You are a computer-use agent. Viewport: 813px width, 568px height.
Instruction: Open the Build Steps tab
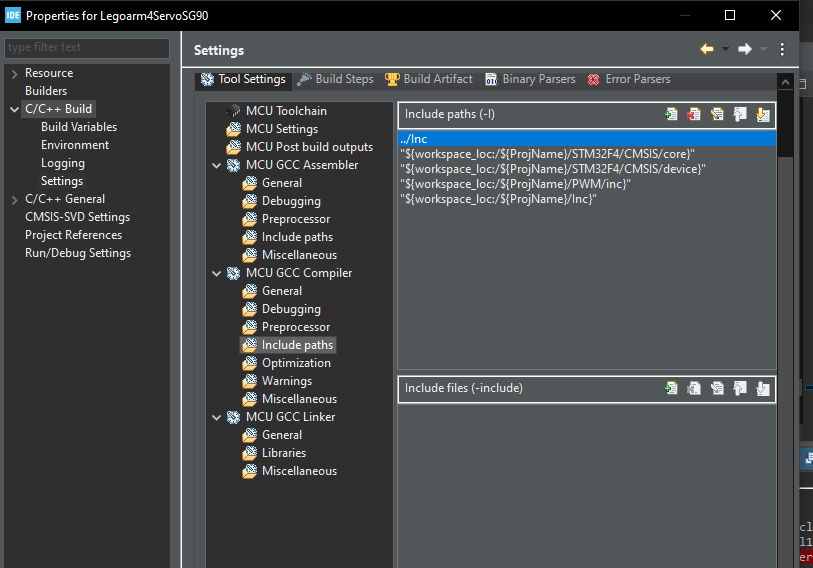point(335,79)
